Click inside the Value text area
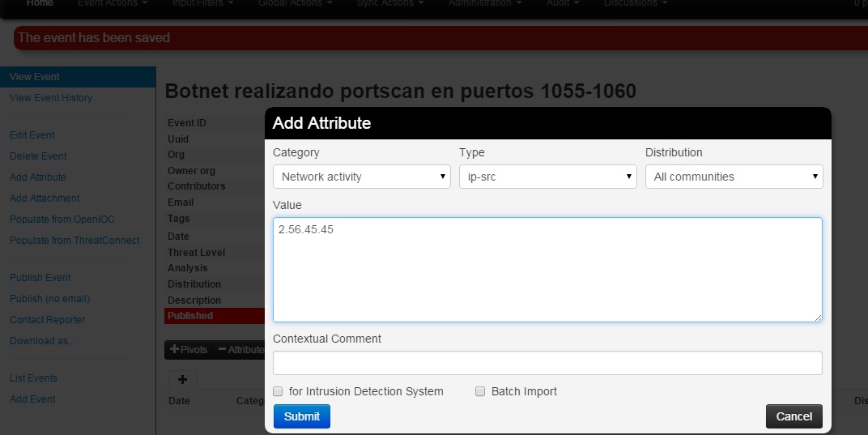The width and height of the screenshot is (868, 435). tap(547, 270)
